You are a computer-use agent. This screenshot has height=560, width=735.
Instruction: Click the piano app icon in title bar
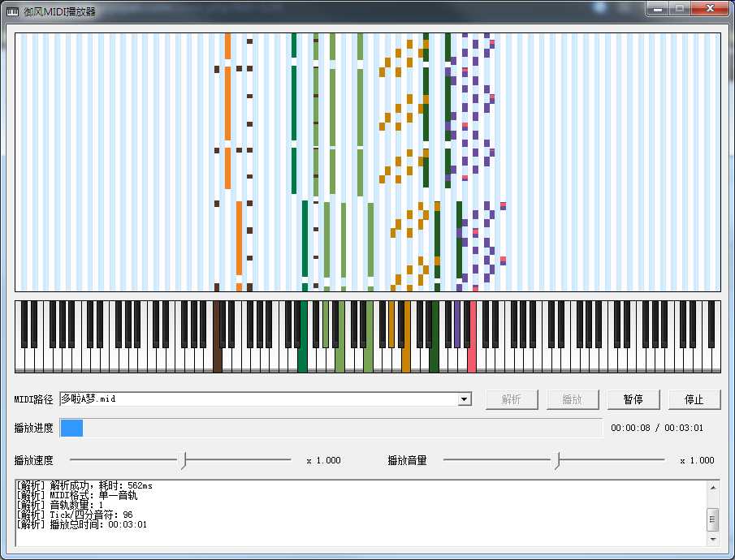coord(13,10)
